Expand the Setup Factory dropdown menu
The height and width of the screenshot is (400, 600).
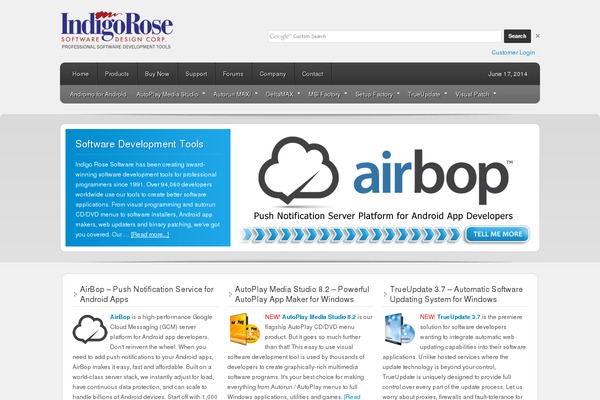click(398, 93)
